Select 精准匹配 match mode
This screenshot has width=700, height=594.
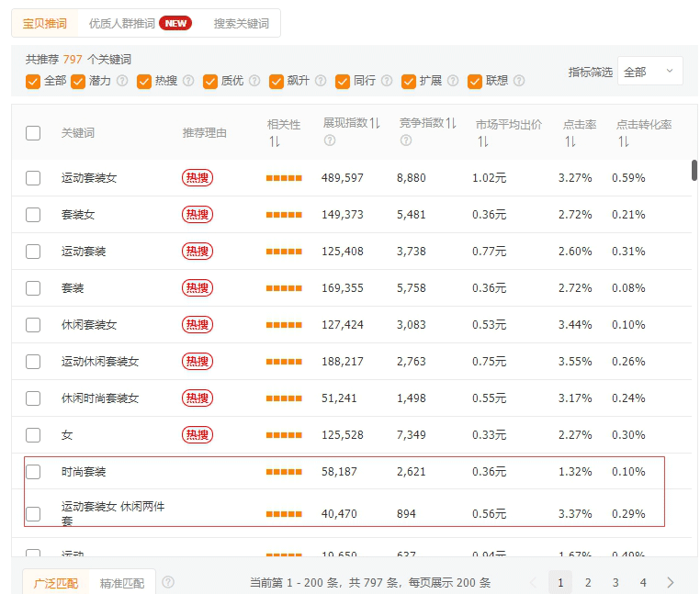[x=122, y=582]
